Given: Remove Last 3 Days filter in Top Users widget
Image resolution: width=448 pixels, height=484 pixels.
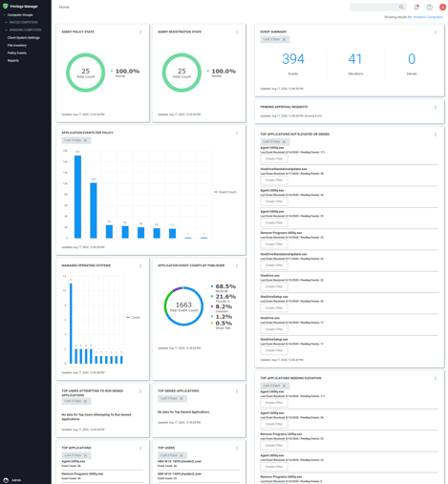Looking at the screenshot, I should pyautogui.click(x=181, y=455).
